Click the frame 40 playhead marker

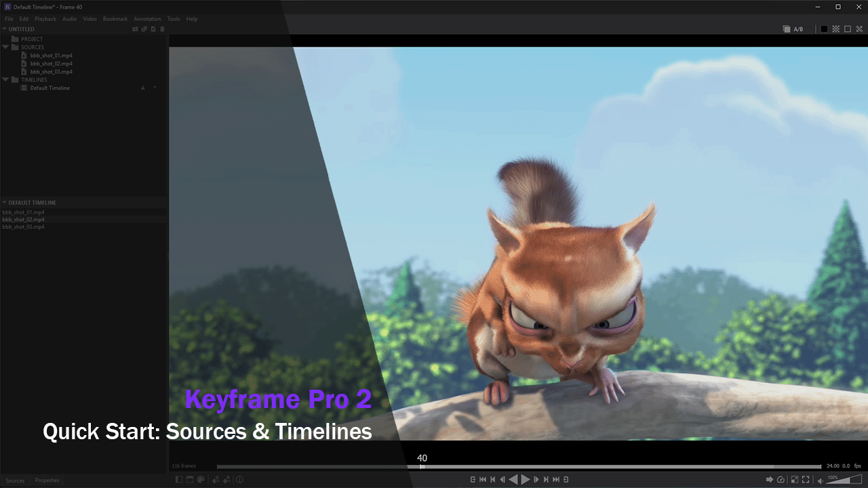[x=422, y=466]
